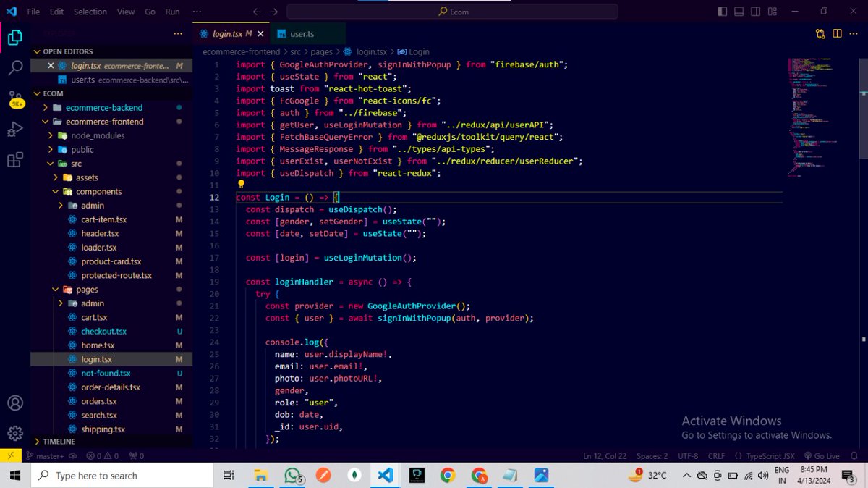Toggle the primary side bar layout icon
This screenshot has height=488, width=868.
click(x=722, y=12)
